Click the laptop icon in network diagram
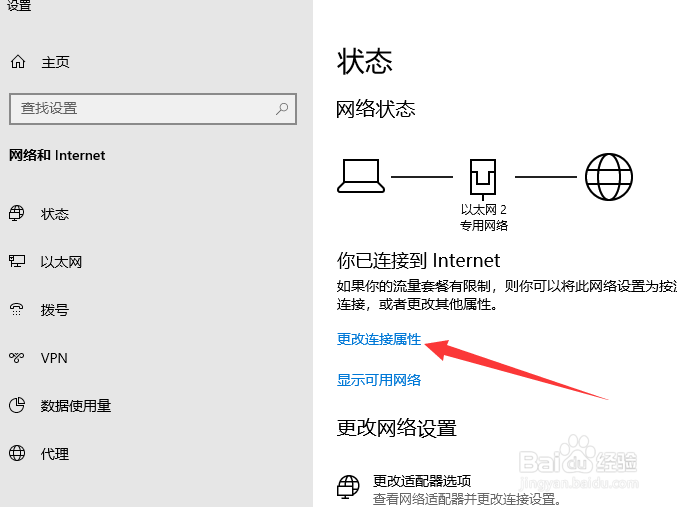The height and width of the screenshot is (507, 677). click(x=361, y=176)
